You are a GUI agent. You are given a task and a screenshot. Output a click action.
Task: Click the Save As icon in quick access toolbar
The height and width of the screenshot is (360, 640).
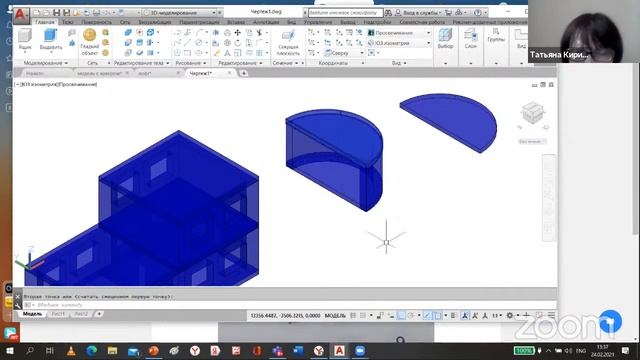click(66, 13)
